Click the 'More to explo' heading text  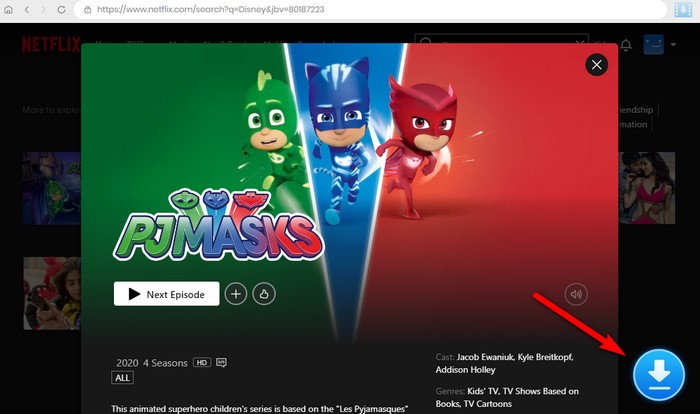[51, 110]
